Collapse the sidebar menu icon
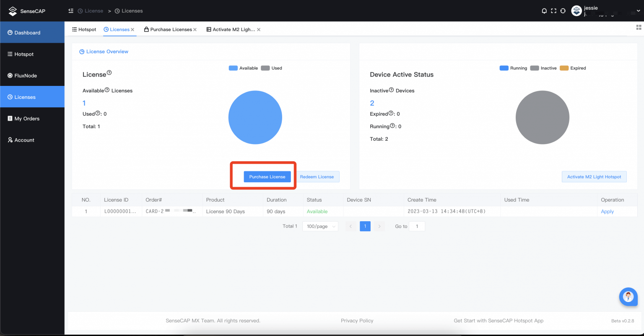The height and width of the screenshot is (336, 644). 71,11
